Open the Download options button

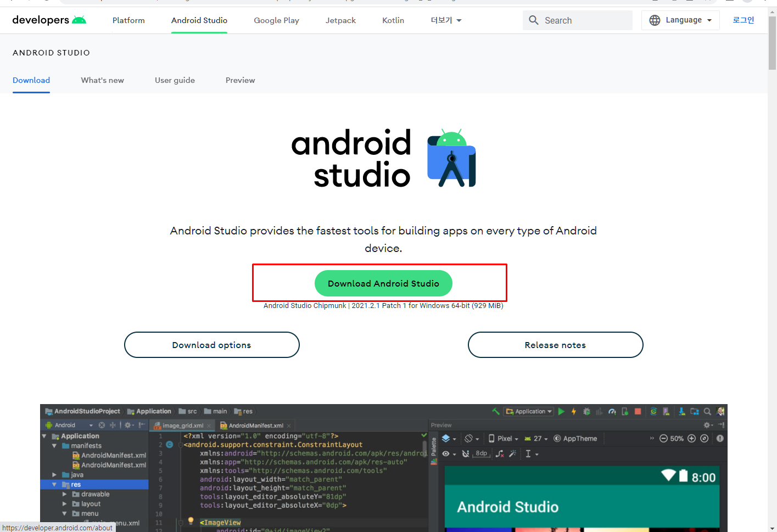coord(212,345)
